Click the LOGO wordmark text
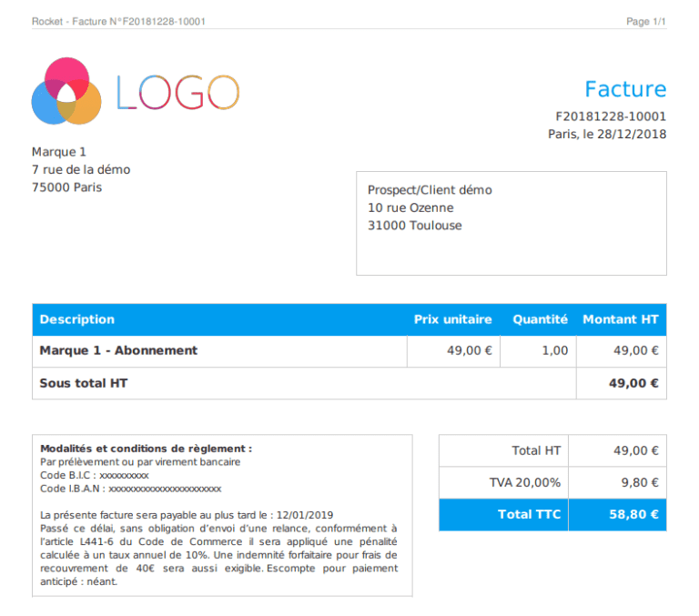This screenshot has width=699, height=616. (178, 92)
